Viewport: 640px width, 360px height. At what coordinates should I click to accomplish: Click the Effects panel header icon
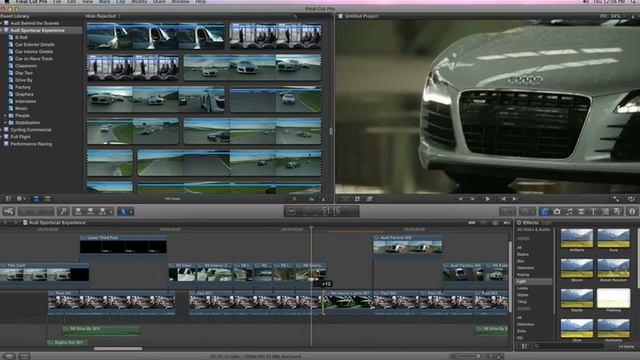click(x=519, y=223)
